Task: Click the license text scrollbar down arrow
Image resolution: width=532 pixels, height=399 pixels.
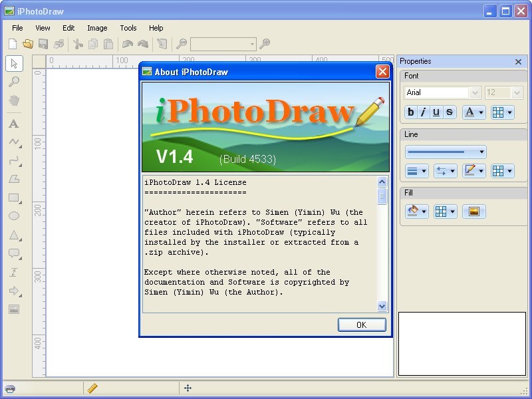Action: [382, 307]
